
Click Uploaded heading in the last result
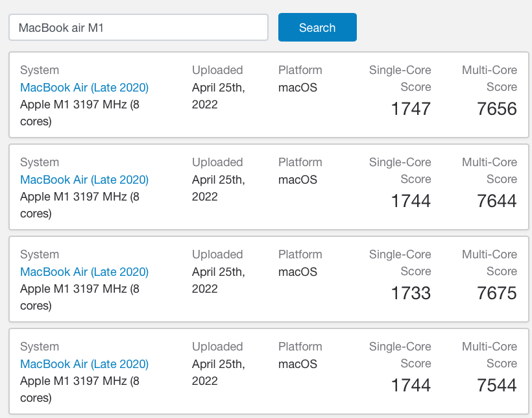(217, 347)
